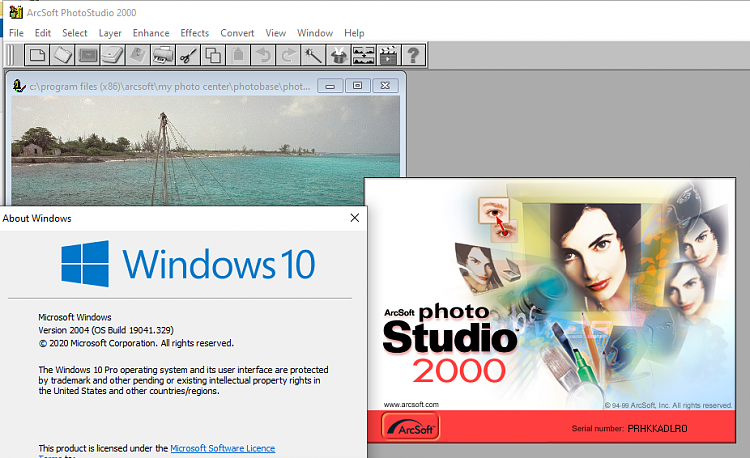Viewport: 750px width, 458px height.
Task: Click the toolbar drag grip handle
Action: 10,55
